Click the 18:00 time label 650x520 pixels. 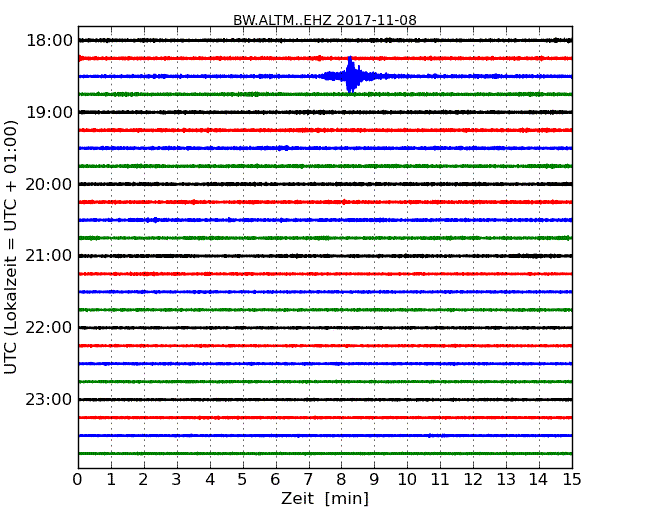(x=49, y=41)
